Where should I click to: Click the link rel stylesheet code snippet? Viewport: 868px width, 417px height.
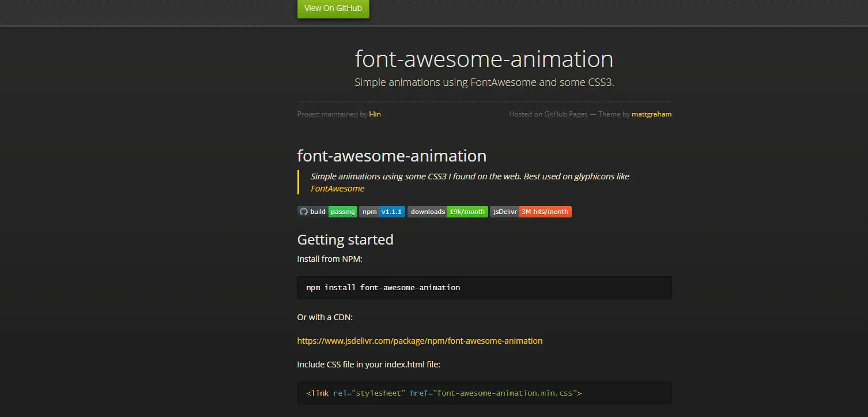pyautogui.click(x=444, y=393)
